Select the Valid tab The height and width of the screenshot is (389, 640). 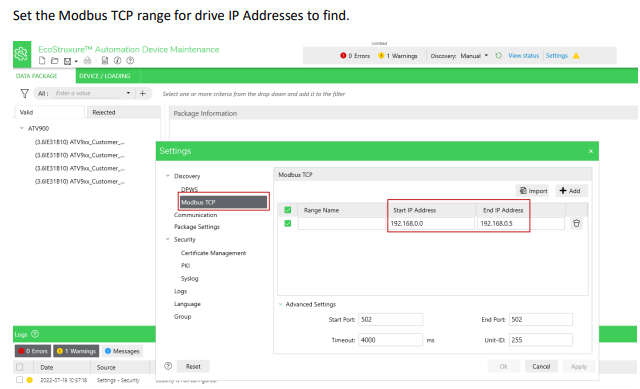pos(49,112)
